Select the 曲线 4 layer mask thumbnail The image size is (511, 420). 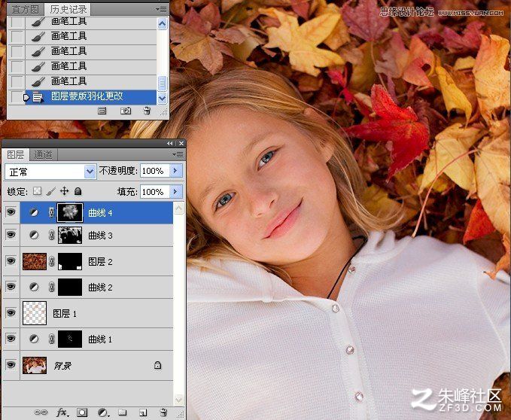(70, 212)
